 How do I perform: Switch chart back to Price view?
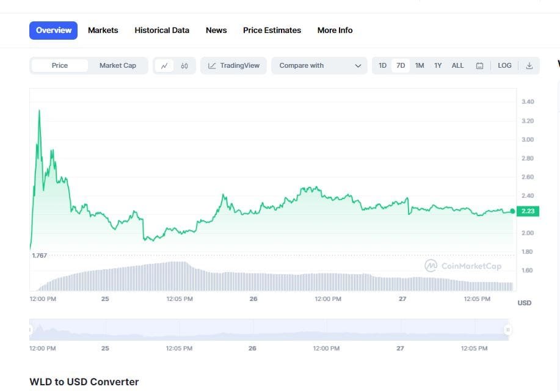click(x=59, y=65)
